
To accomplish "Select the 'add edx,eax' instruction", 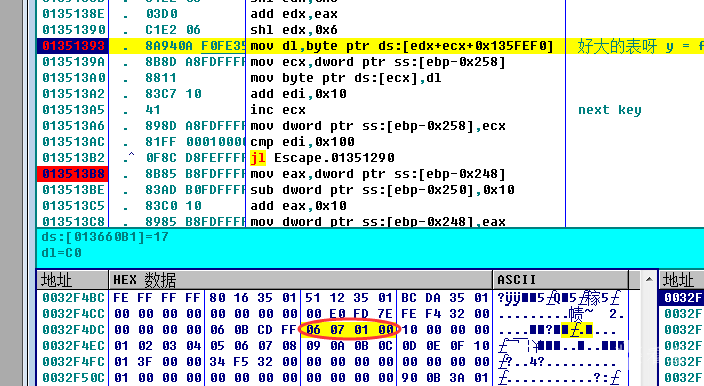I will pos(294,14).
